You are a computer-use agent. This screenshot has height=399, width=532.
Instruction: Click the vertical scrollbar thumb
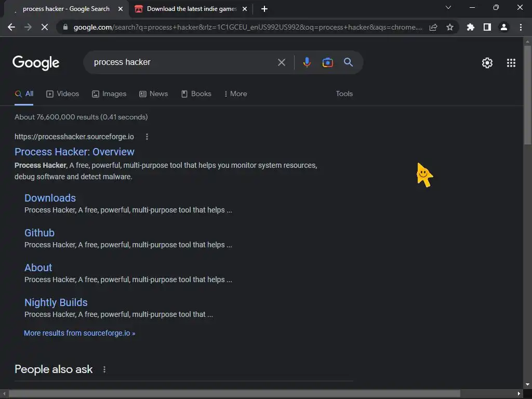tap(527, 95)
